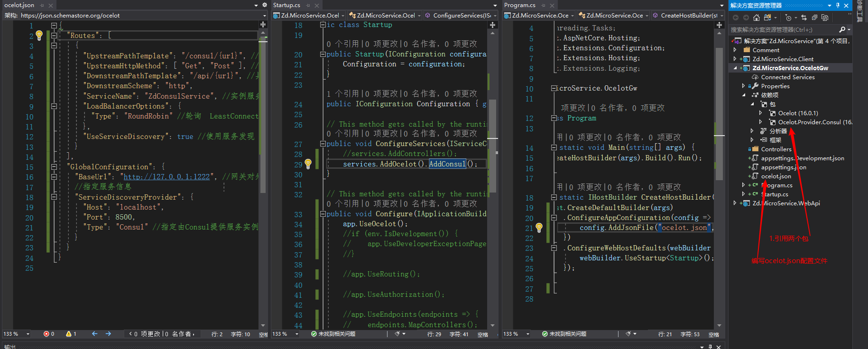
Task: Expand Ocelot (16.0.1) package node
Action: [x=761, y=113]
